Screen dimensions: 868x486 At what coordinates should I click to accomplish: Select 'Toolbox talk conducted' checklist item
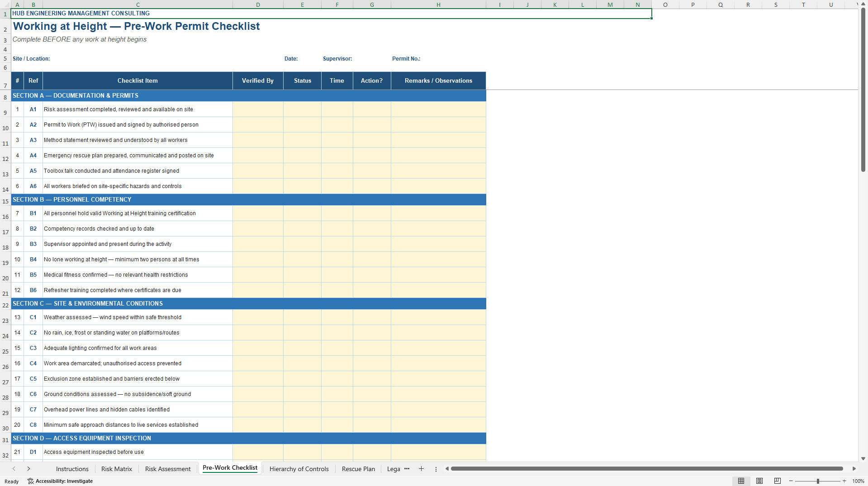[138, 171]
